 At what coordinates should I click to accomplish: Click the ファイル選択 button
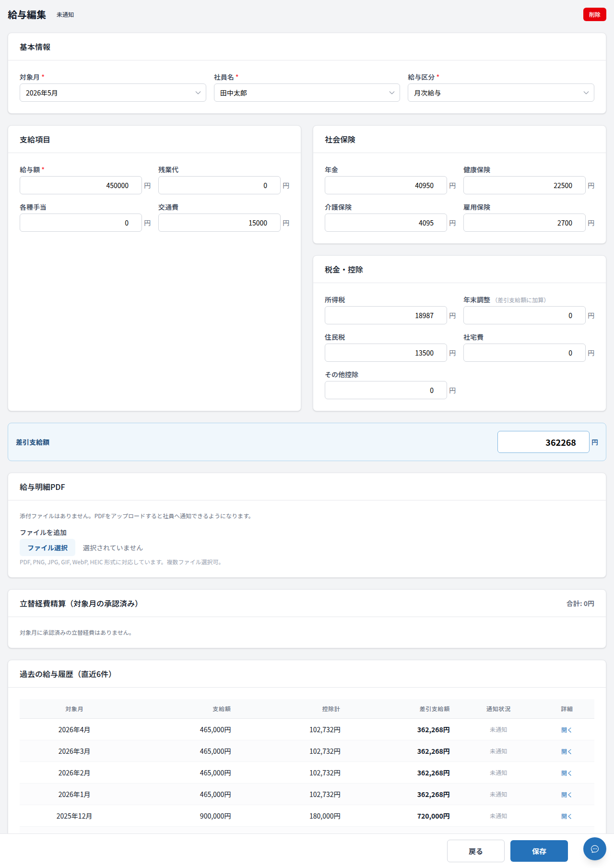(47, 547)
